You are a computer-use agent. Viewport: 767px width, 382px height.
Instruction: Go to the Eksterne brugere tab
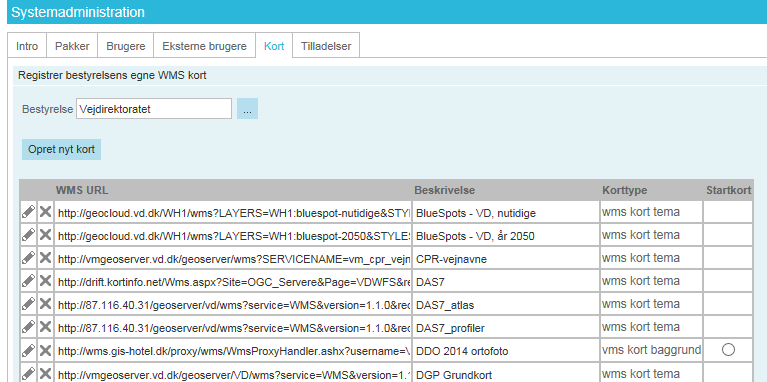click(x=204, y=46)
